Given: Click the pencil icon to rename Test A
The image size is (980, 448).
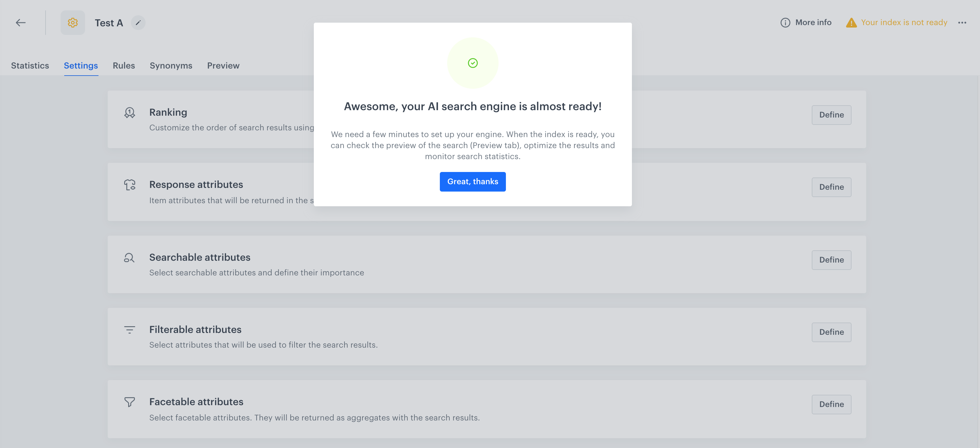Looking at the screenshot, I should click(138, 23).
